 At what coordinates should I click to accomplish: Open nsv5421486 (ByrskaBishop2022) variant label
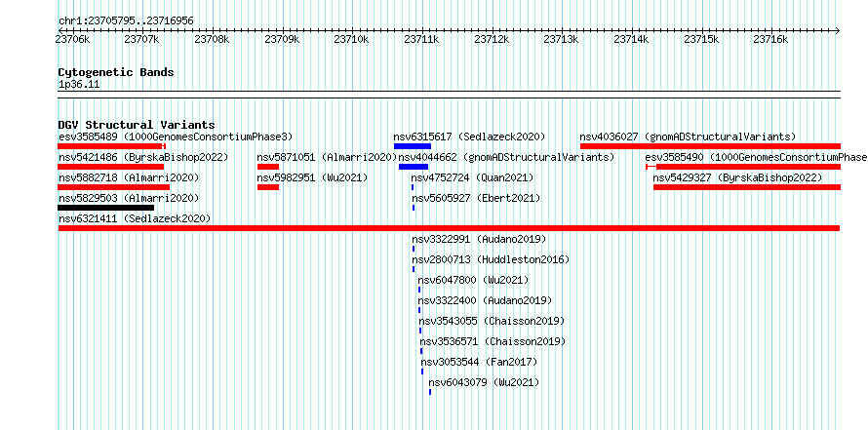[x=143, y=157]
